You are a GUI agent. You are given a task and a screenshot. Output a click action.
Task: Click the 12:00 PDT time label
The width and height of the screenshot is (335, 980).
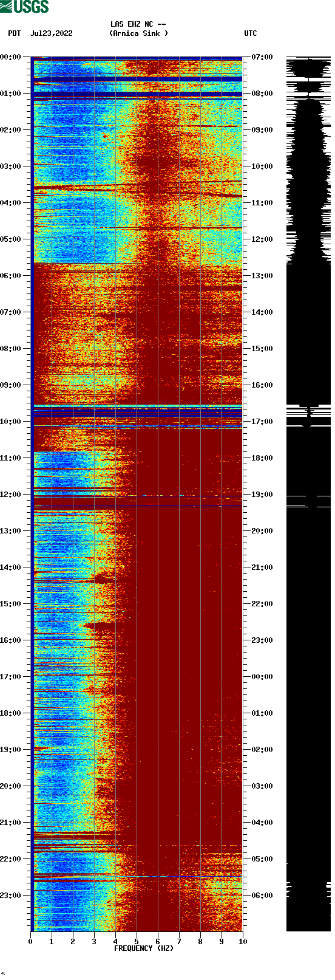[11, 495]
